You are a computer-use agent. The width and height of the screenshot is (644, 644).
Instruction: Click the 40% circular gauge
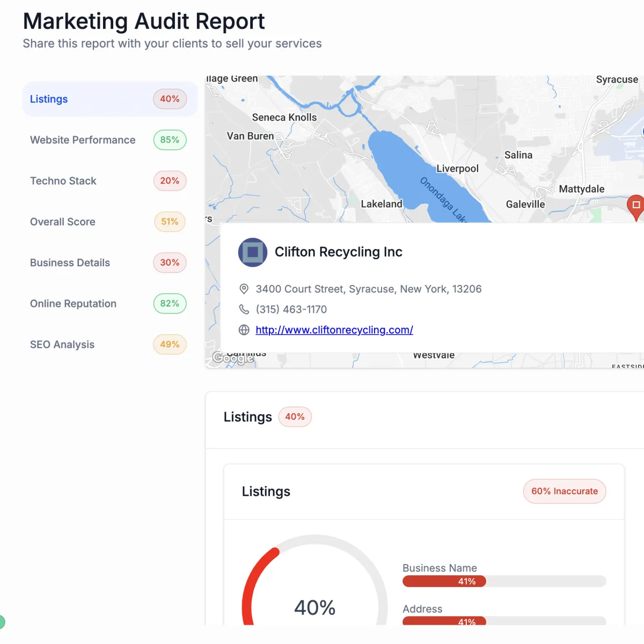[x=314, y=580]
